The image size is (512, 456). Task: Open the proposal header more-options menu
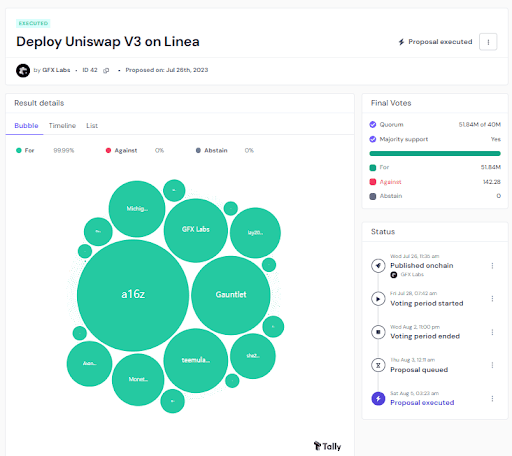click(488, 42)
